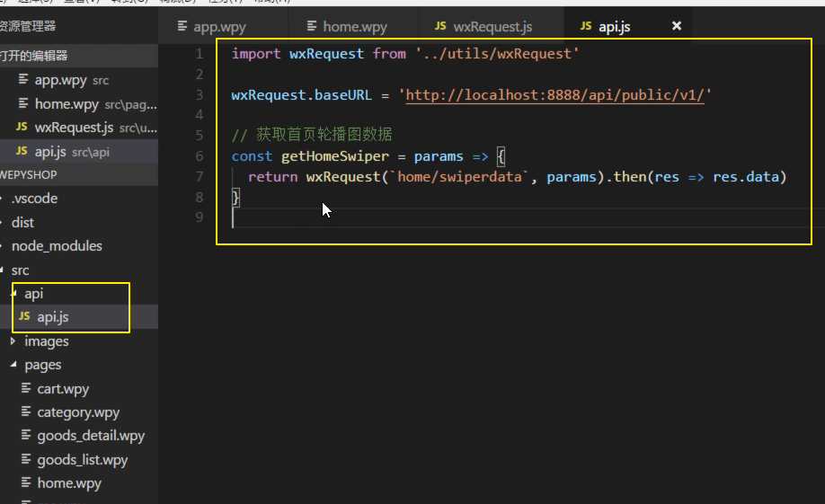Switch to the home.wpy tab
The width and height of the screenshot is (825, 504).
click(x=355, y=27)
